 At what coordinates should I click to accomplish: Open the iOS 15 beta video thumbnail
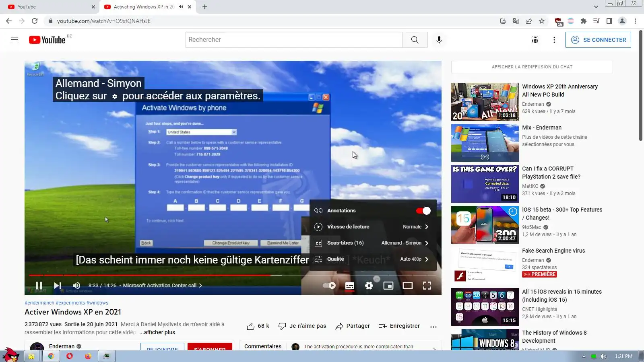pyautogui.click(x=485, y=225)
